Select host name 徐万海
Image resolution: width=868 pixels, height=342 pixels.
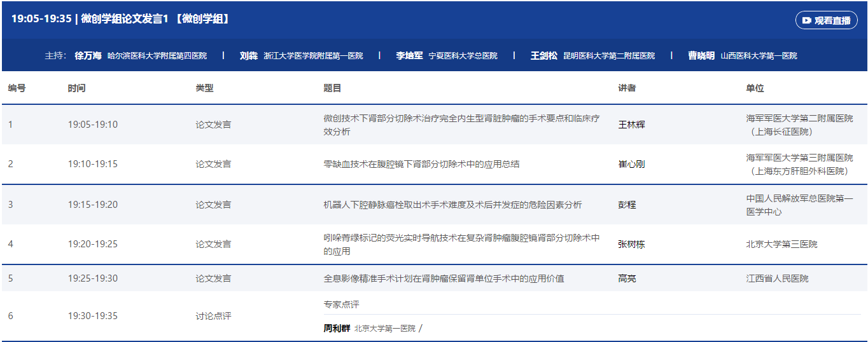click(x=88, y=56)
